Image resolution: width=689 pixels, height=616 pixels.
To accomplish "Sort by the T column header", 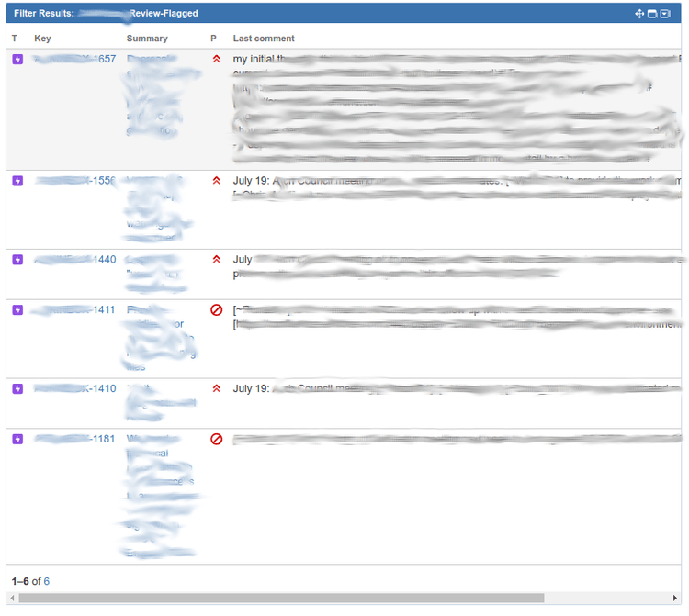I will click(15, 39).
